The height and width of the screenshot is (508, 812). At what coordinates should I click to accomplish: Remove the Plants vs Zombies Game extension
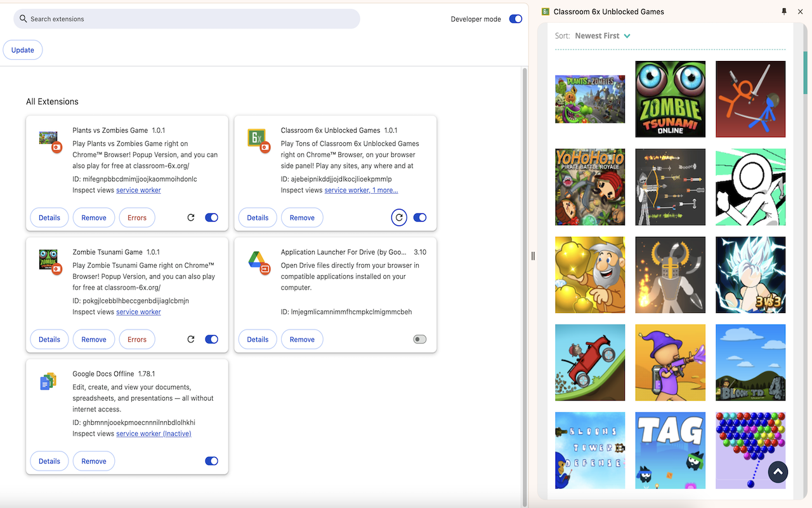(x=94, y=217)
